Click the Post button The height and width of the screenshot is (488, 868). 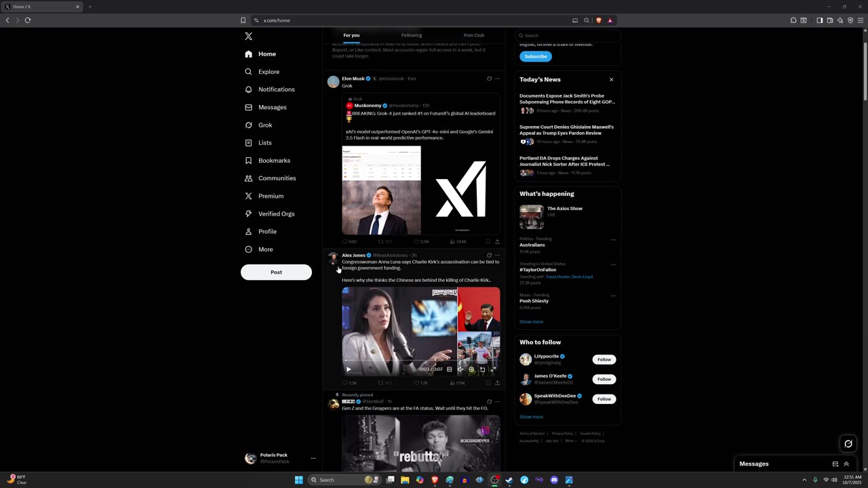[x=276, y=272]
